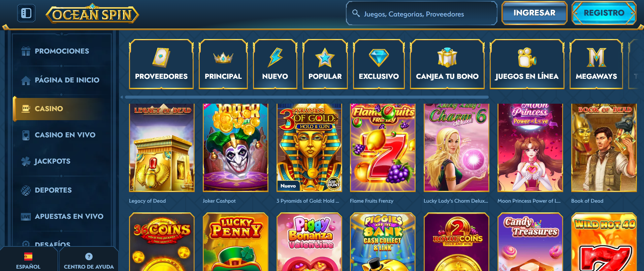Open the Nuevo lightning bolt category
This screenshot has height=271, width=644.
[275, 64]
